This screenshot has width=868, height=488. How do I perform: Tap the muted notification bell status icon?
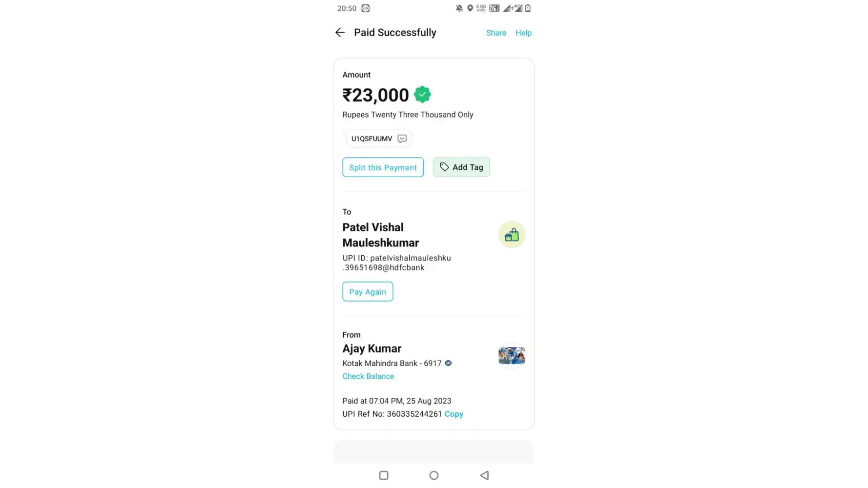459,8
